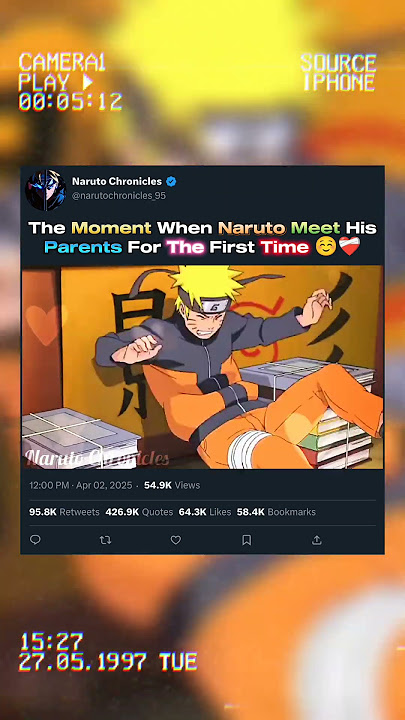Open Naruto Chronicles profile avatar
The image size is (405, 720).
coord(46,189)
